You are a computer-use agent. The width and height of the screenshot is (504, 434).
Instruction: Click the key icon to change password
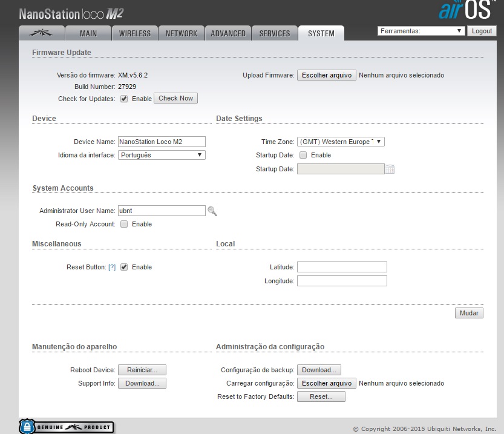[212, 211]
